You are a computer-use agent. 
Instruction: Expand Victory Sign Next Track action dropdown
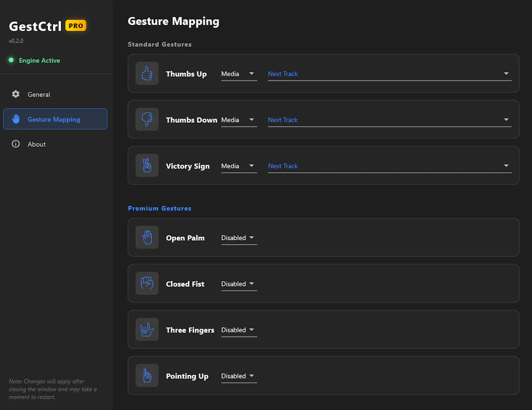[390, 166]
